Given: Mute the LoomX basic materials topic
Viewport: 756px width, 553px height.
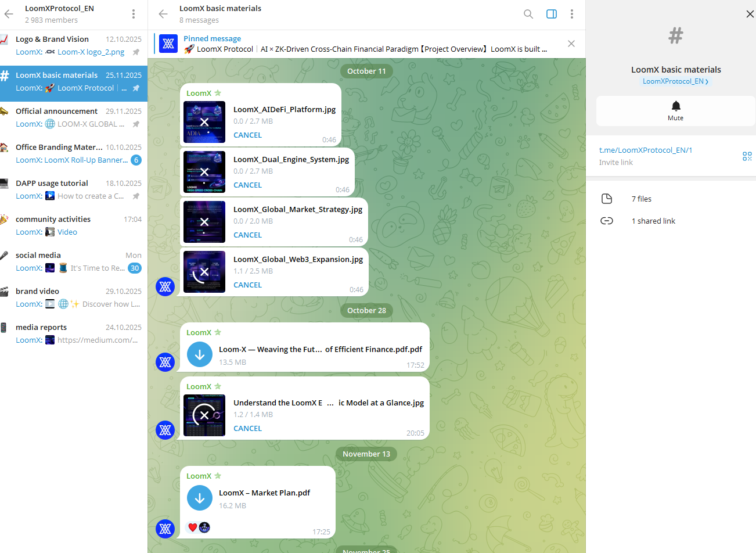Looking at the screenshot, I should 676,111.
